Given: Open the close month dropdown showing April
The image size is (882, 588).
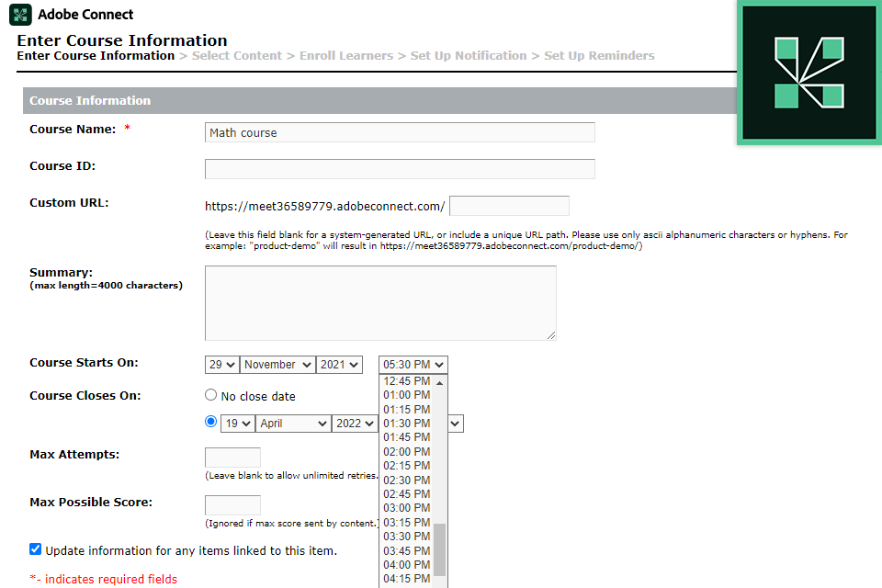Looking at the screenshot, I should pyautogui.click(x=294, y=424).
